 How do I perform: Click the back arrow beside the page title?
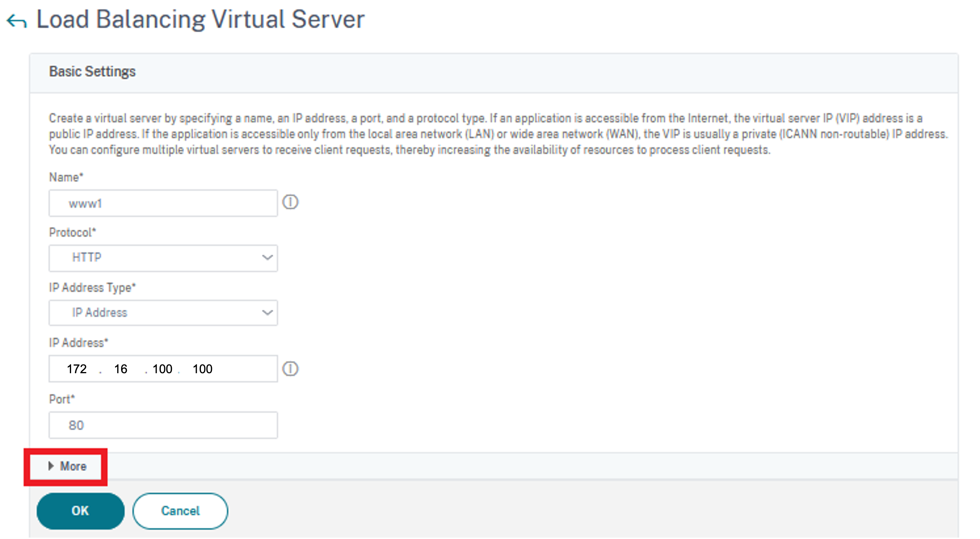click(17, 21)
